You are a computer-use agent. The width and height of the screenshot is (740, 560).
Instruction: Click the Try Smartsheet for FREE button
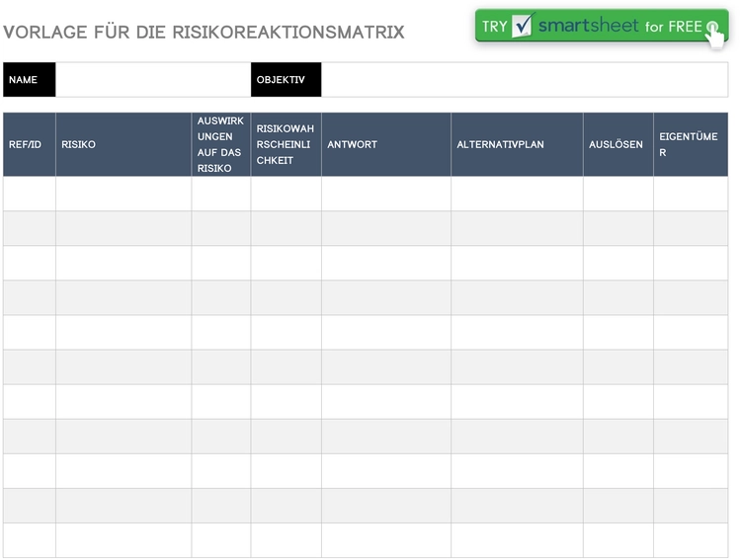click(602, 26)
